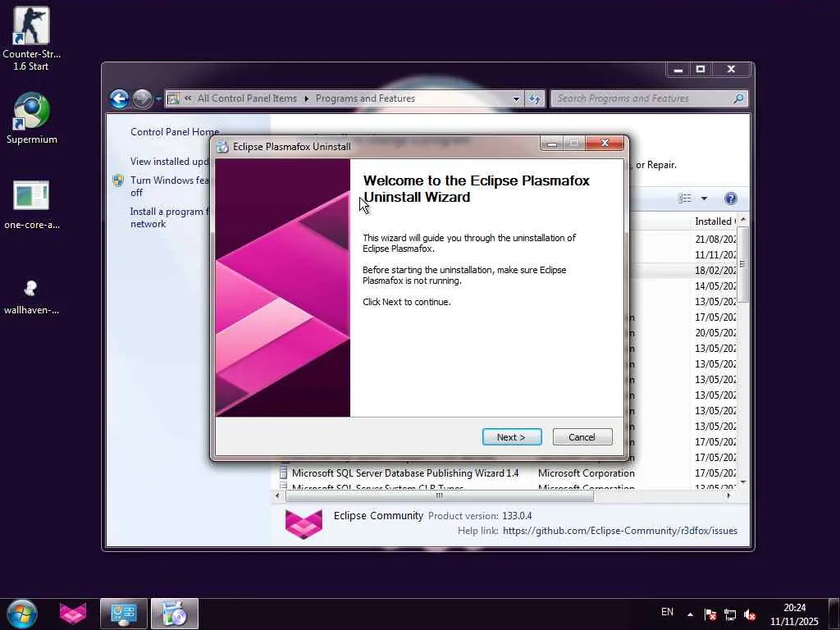Click the vertical scrollbar thumb in program list

[742, 263]
